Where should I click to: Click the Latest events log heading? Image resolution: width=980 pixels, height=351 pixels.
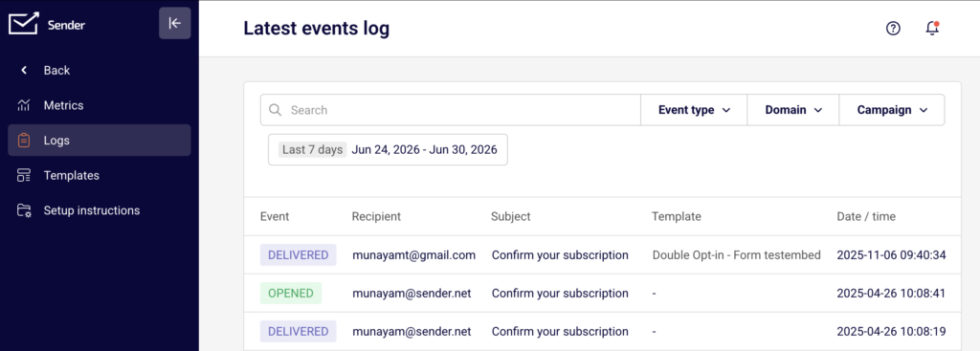[x=316, y=28]
